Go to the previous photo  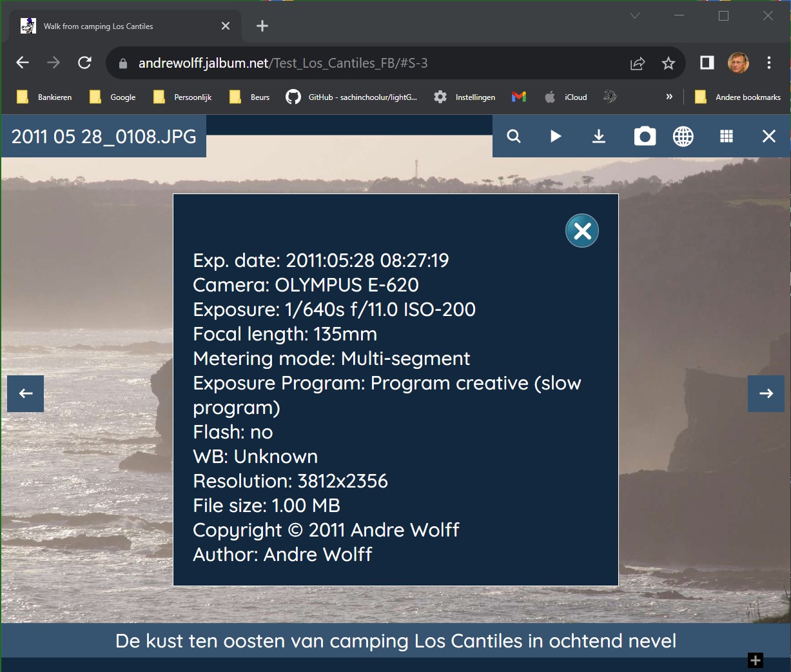point(26,393)
